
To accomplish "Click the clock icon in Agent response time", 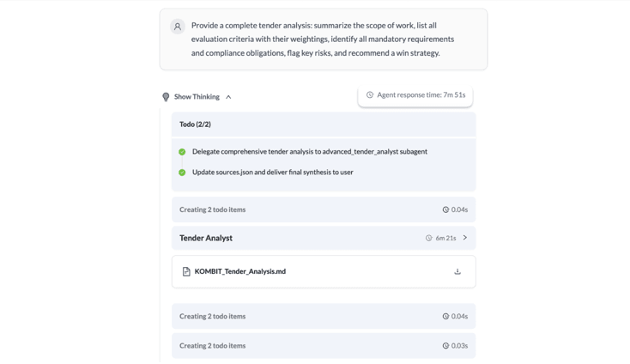I will [370, 94].
